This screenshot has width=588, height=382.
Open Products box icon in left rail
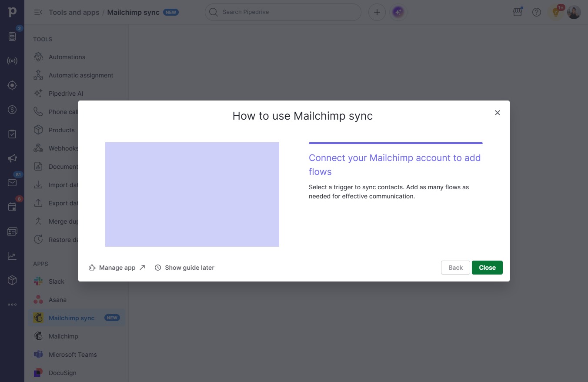(12, 280)
